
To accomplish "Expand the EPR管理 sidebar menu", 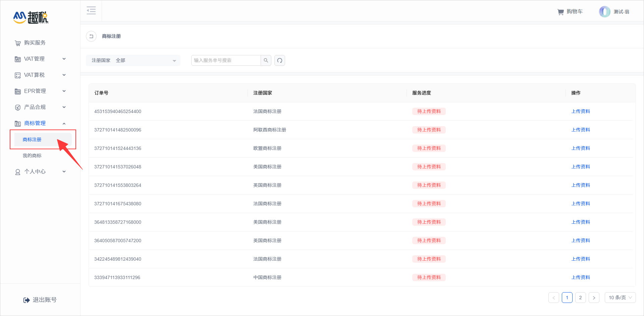I will 40,91.
